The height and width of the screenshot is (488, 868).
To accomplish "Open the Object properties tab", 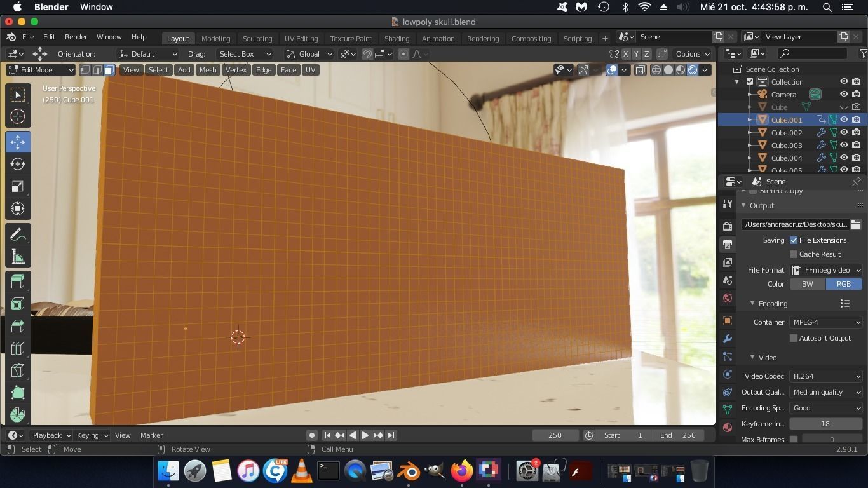I will [x=728, y=321].
